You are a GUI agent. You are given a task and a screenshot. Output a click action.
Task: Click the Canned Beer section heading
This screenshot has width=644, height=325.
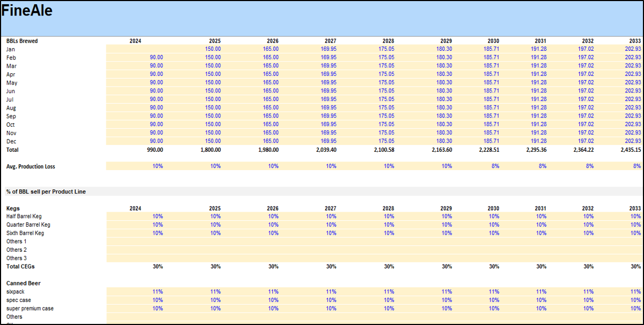[24, 283]
